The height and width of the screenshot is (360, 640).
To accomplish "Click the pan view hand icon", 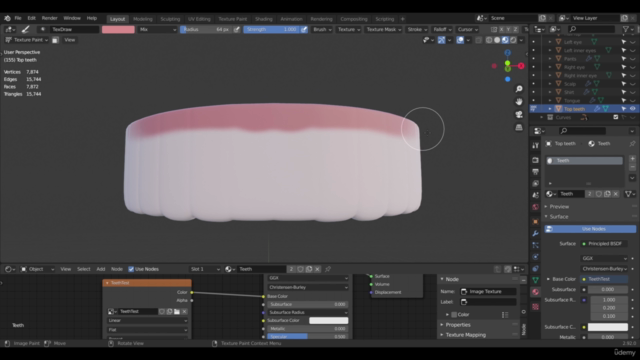I will pos(519,102).
